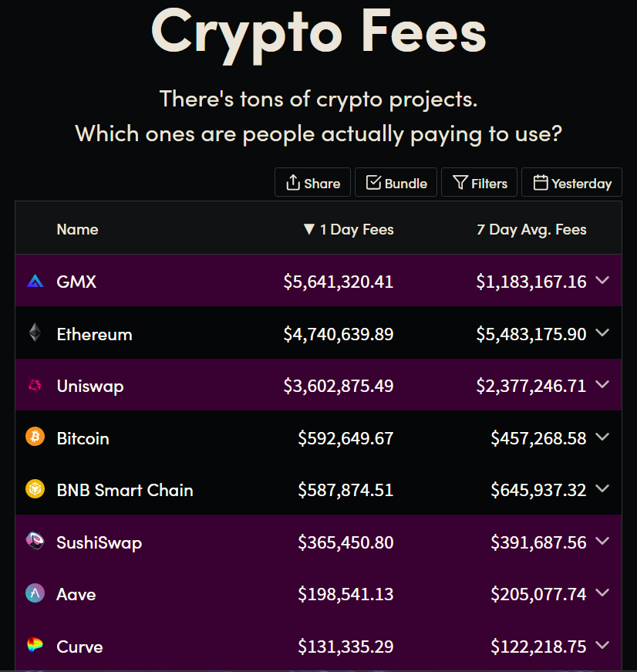The width and height of the screenshot is (637, 672).
Task: Click the Uniswap unicorn icon
Action: (35, 386)
